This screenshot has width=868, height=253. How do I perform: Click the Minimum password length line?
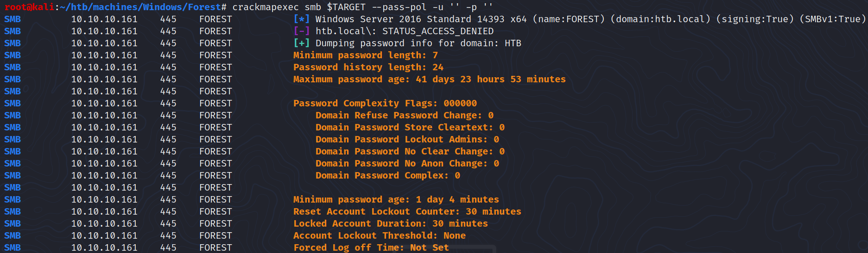point(365,55)
